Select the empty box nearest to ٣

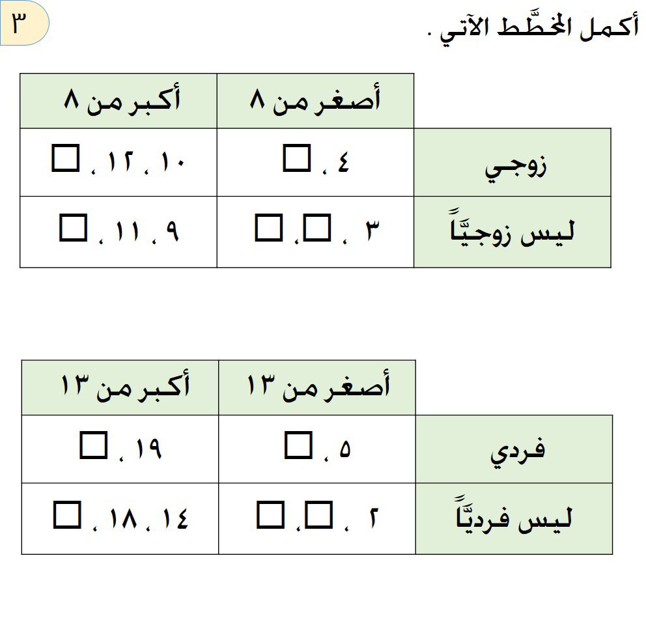tap(318, 229)
